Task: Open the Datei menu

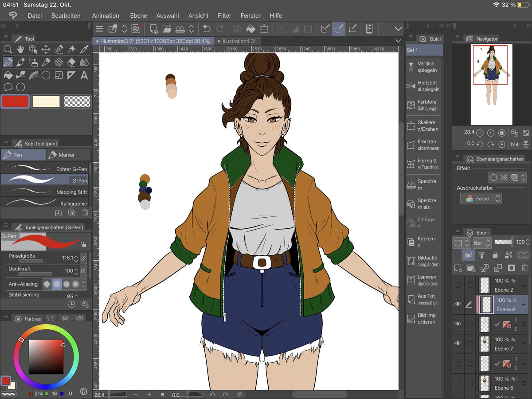Action: pos(35,16)
